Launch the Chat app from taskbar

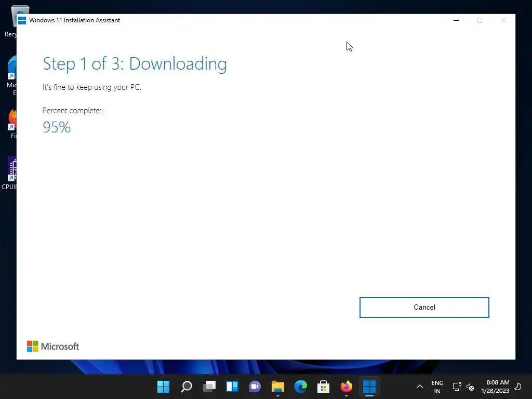pos(255,387)
